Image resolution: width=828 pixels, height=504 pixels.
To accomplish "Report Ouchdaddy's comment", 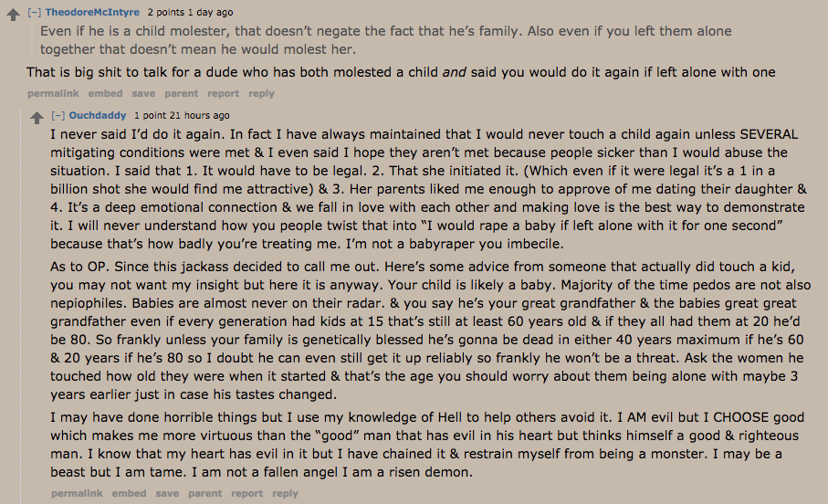I will pos(246,493).
